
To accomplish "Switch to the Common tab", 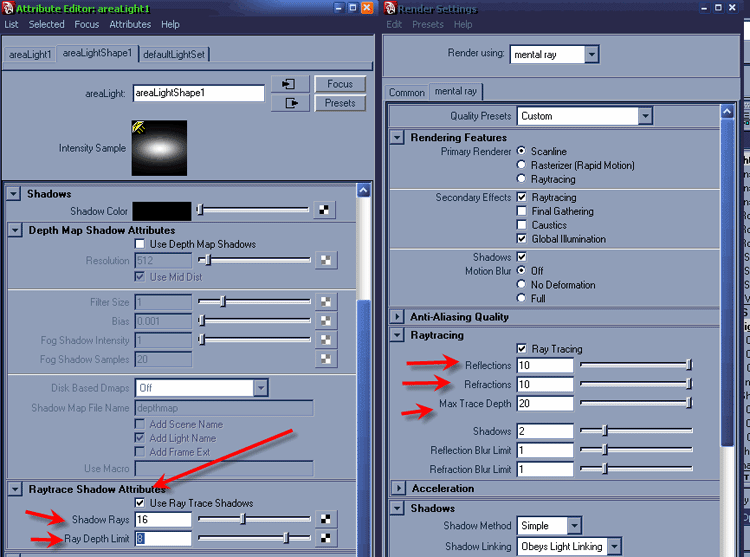I will [407, 92].
